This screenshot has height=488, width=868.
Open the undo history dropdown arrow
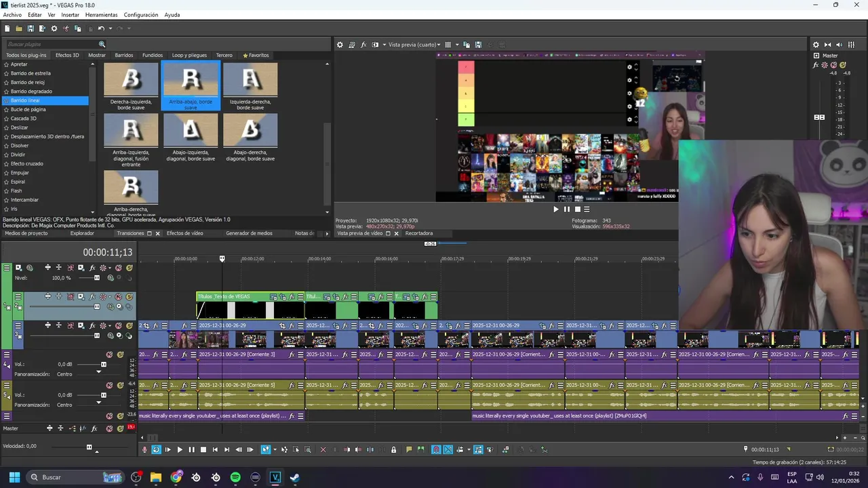[111, 28]
